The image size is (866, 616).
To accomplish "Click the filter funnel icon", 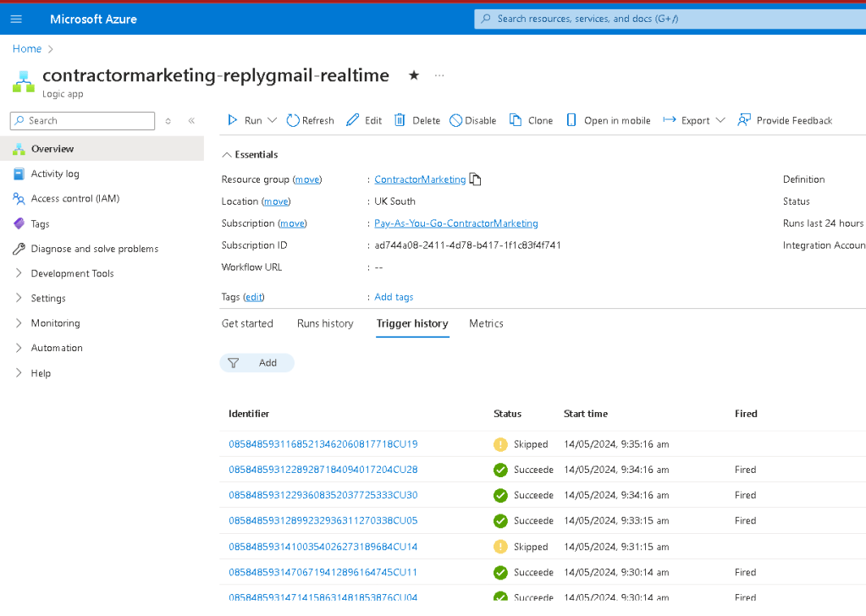I will (x=234, y=363).
